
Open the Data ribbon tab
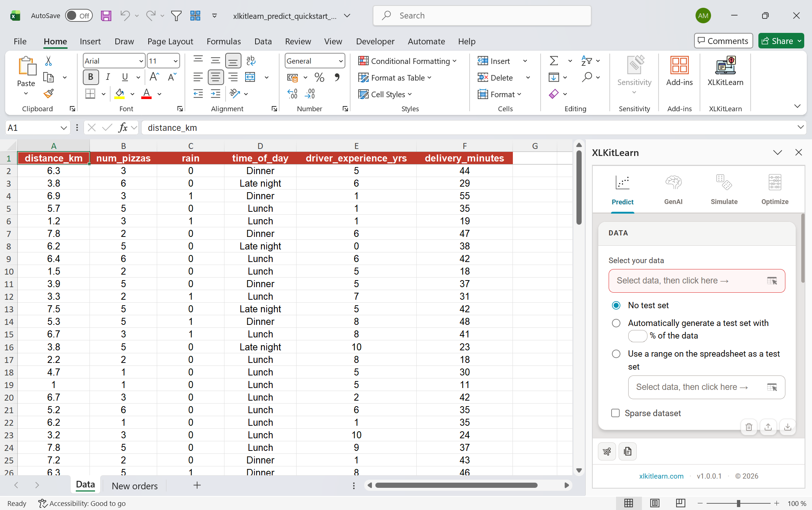click(263, 41)
